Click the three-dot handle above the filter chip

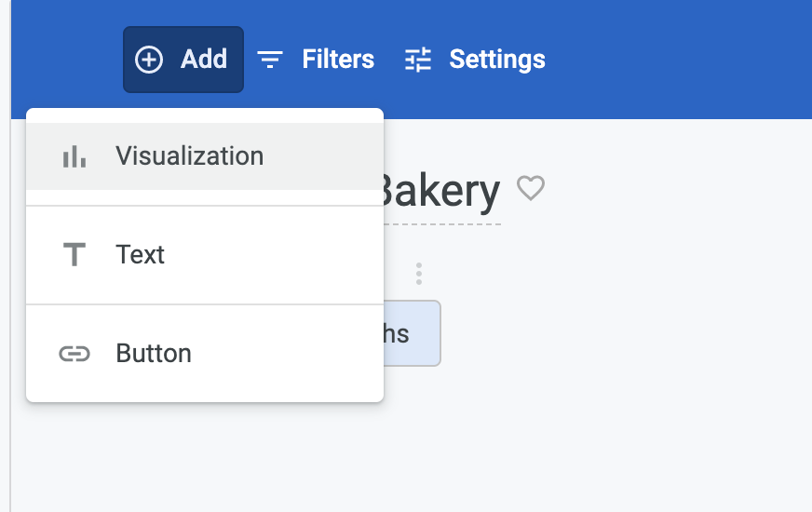tap(419, 274)
